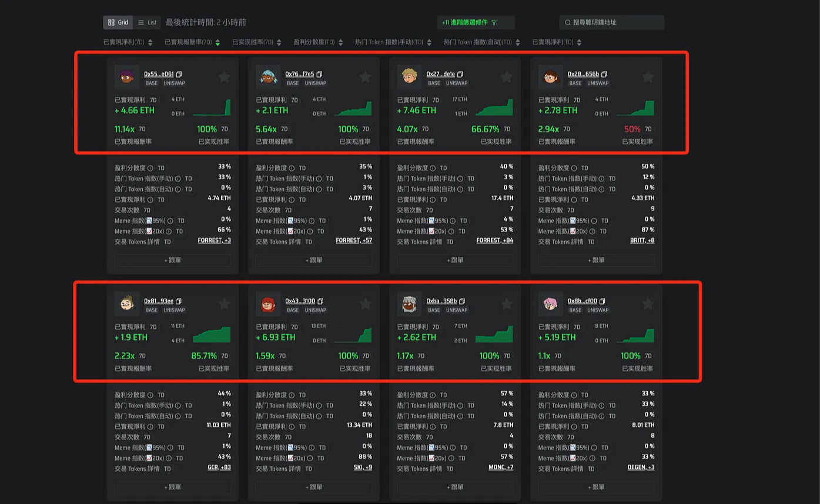
Task: Click info icon beside 已實現淨利 TD in 0x28...656b card
Action: click(x=574, y=200)
